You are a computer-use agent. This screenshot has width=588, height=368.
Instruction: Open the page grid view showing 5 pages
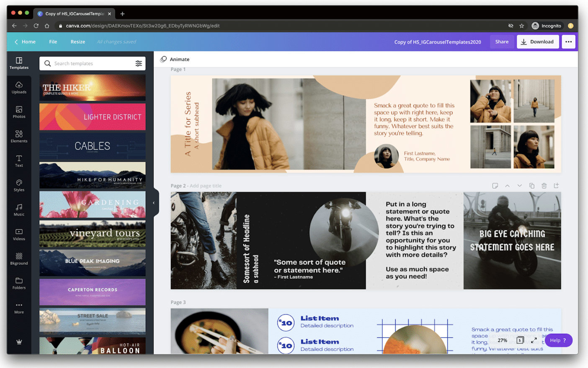pos(520,340)
